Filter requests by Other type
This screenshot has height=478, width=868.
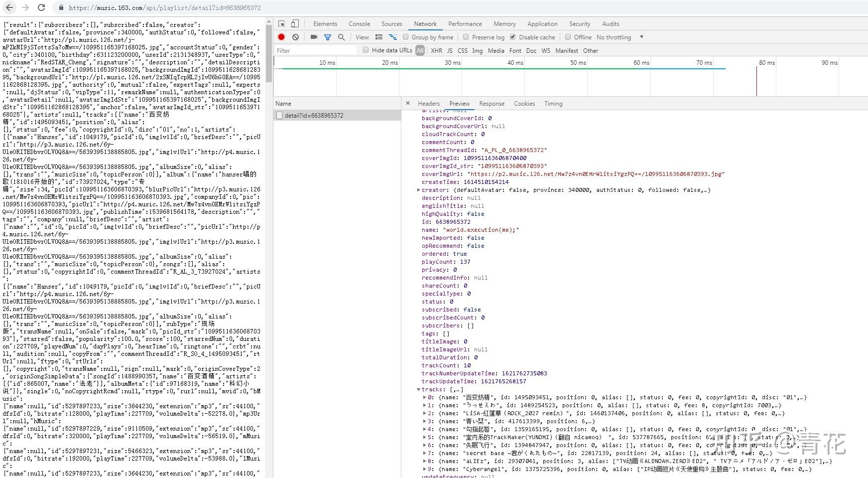591,50
